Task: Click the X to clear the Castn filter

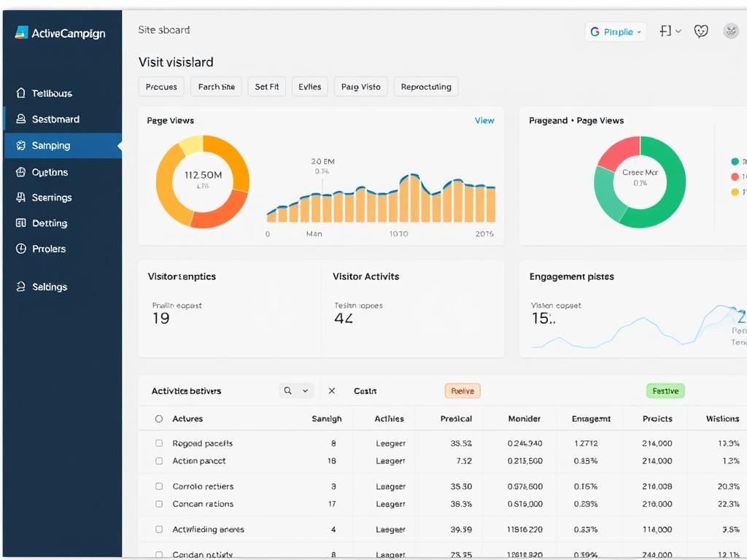Action: tap(332, 391)
